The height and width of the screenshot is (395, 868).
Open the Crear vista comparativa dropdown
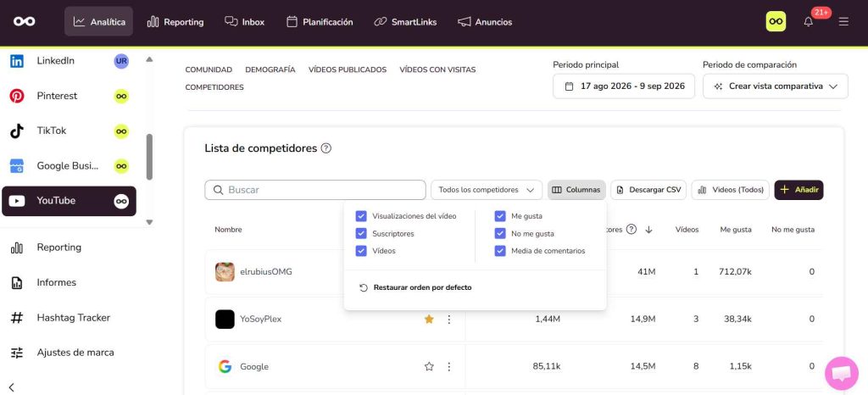point(776,86)
